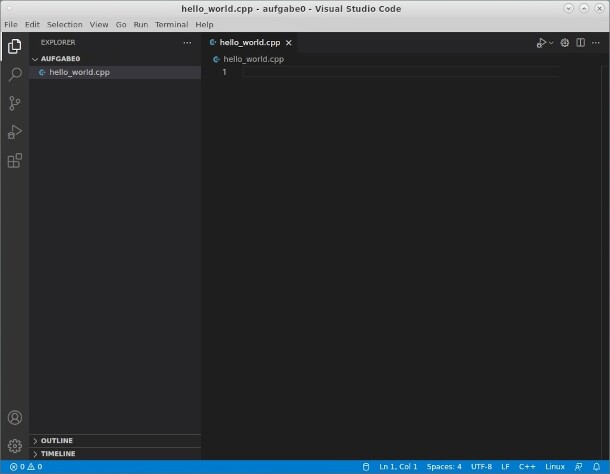Click line number 1 in the gutter
This screenshot has height=474, width=610.
coord(224,72)
